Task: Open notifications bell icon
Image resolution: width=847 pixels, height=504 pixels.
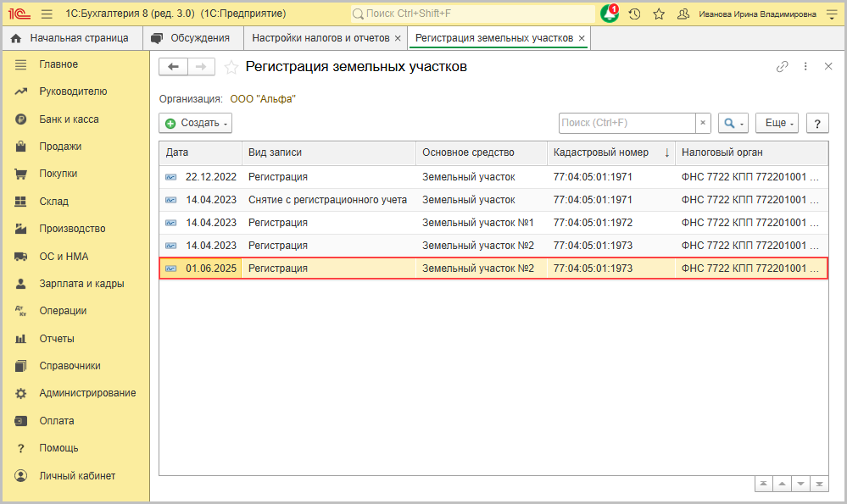Action: [x=610, y=14]
